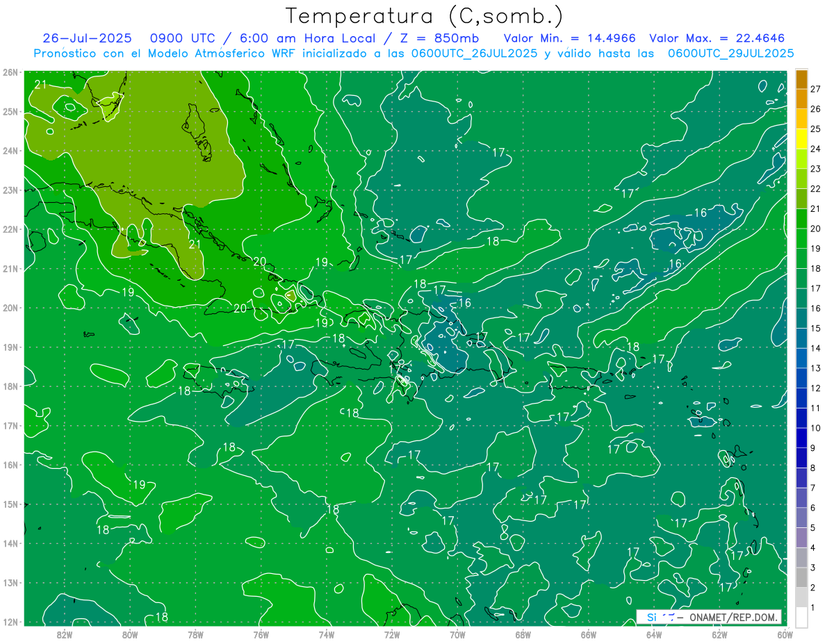Pick the white swatch at color scale bottom
Image resolution: width=834 pixels, height=644 pixels.
point(801,616)
